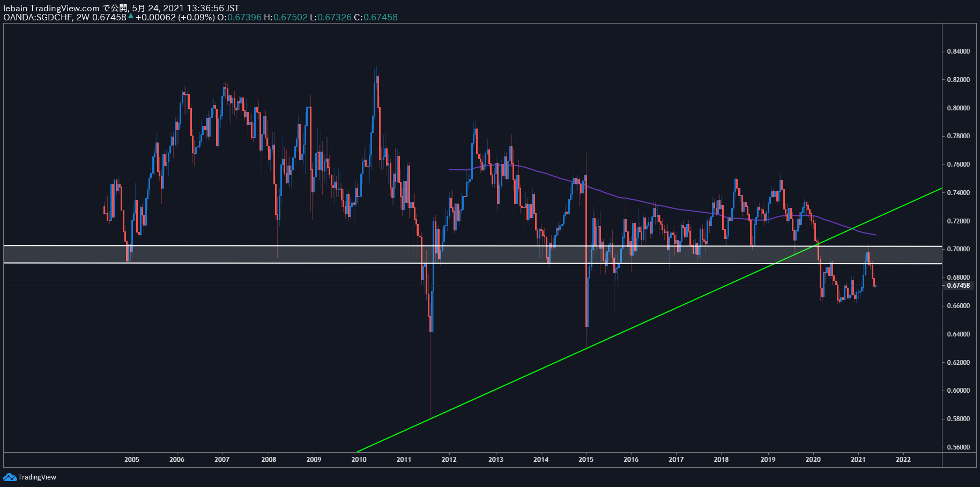Click the 0.56000 price axis label
Viewport: 980px width, 487px height.
[x=958, y=447]
